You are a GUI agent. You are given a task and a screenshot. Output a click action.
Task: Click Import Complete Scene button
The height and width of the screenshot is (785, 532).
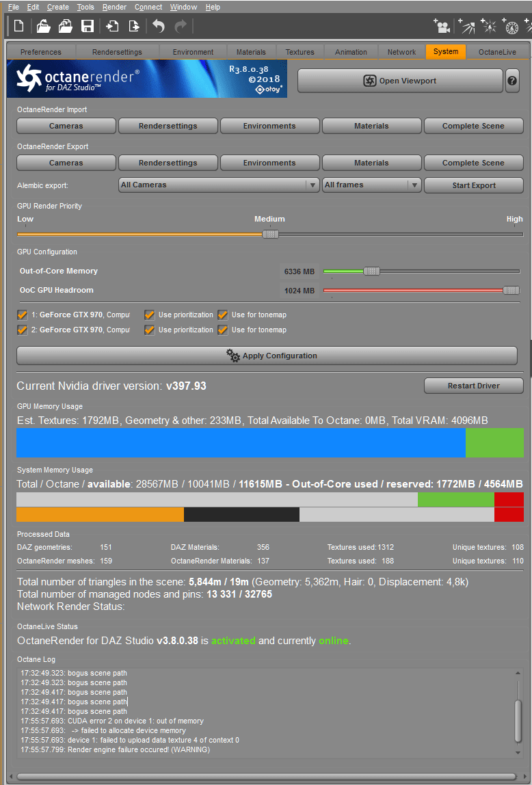tap(473, 126)
